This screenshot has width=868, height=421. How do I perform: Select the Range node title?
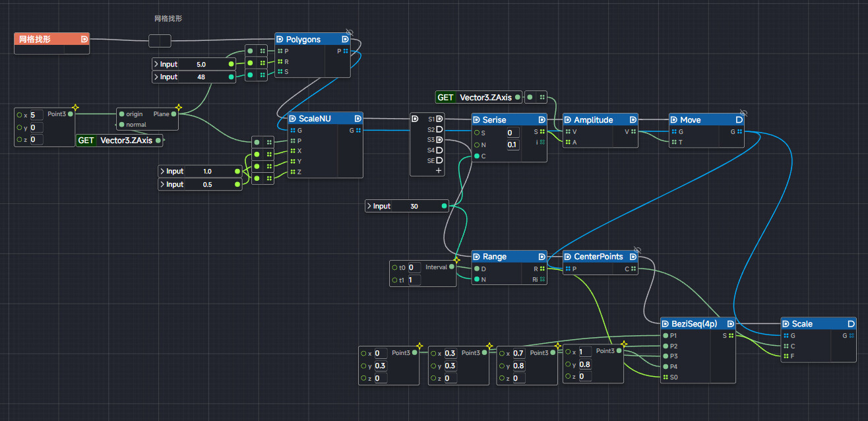click(494, 257)
